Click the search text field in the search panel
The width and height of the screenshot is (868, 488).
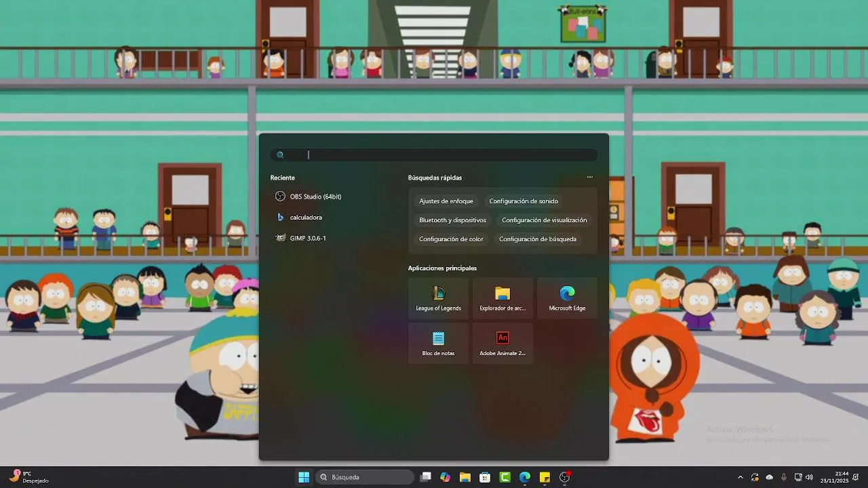pos(434,155)
